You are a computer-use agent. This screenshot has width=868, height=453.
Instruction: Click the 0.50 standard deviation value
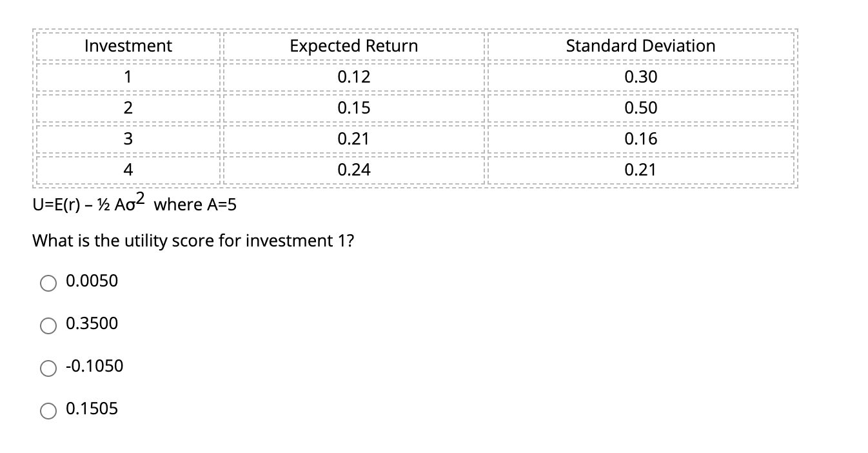pyautogui.click(x=640, y=107)
